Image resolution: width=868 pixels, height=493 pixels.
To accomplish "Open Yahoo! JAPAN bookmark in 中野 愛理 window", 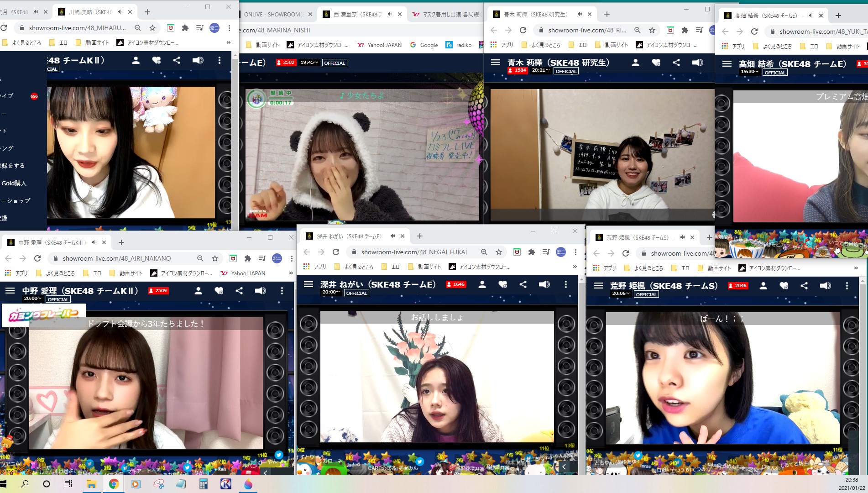I will click(x=243, y=273).
